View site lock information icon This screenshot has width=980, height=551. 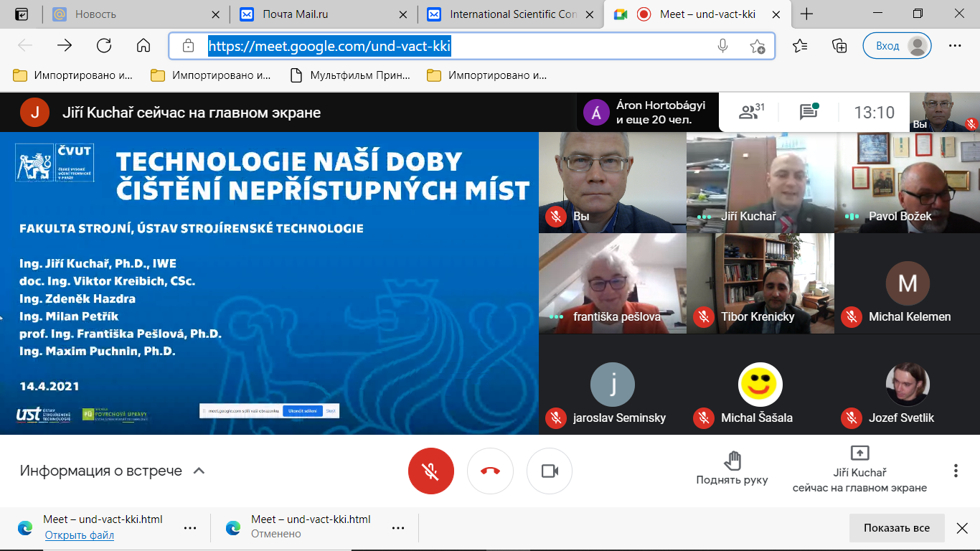[x=188, y=46]
